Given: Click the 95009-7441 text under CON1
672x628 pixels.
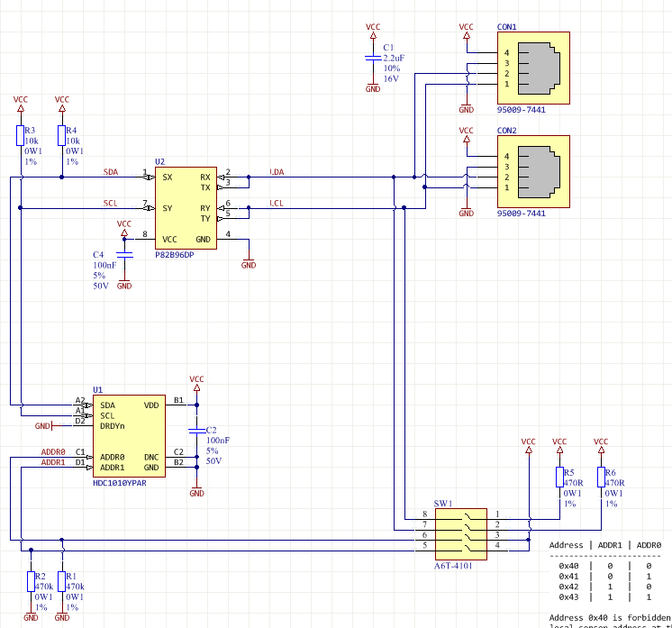Looking at the screenshot, I should (x=522, y=110).
